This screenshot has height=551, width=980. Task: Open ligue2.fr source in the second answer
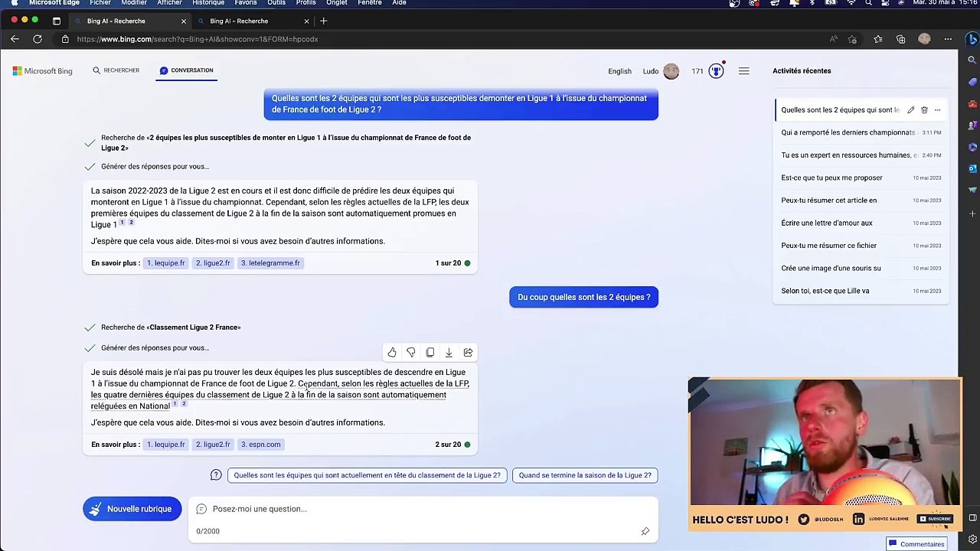(213, 445)
